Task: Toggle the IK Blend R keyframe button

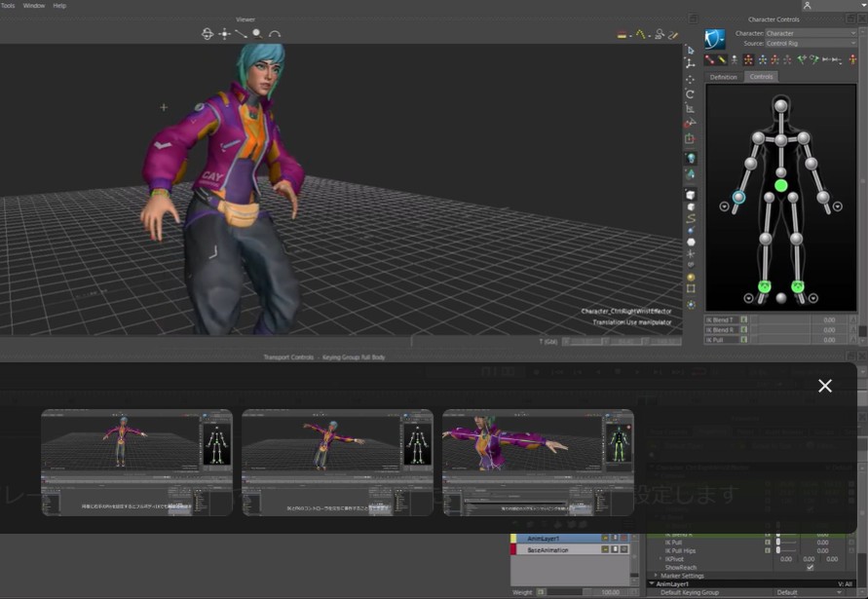Action: click(x=744, y=330)
